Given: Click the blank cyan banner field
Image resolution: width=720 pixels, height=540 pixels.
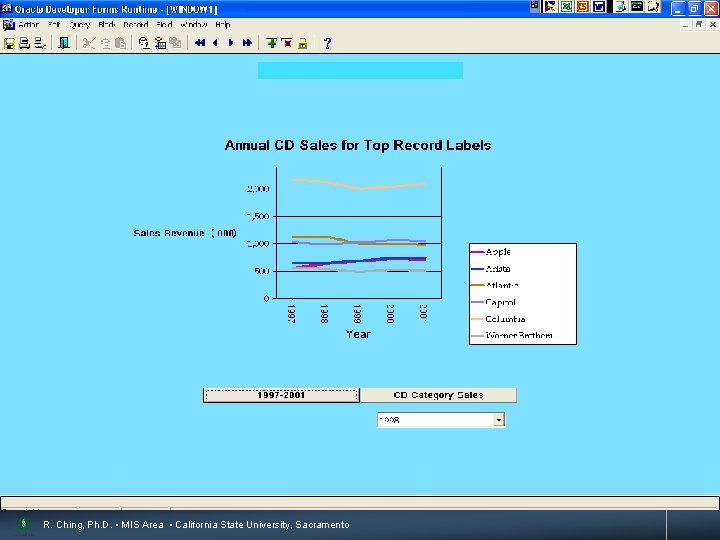Looking at the screenshot, I should click(360, 71).
